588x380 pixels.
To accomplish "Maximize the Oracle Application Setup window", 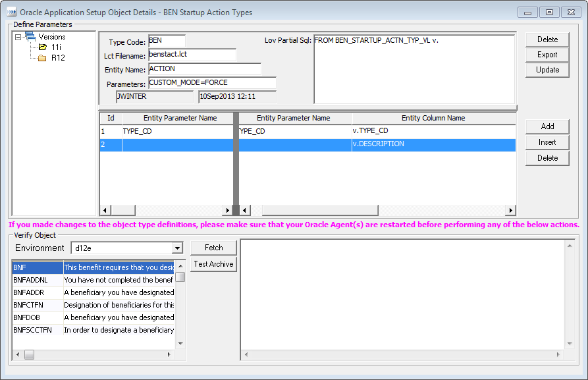I will click(x=549, y=13).
